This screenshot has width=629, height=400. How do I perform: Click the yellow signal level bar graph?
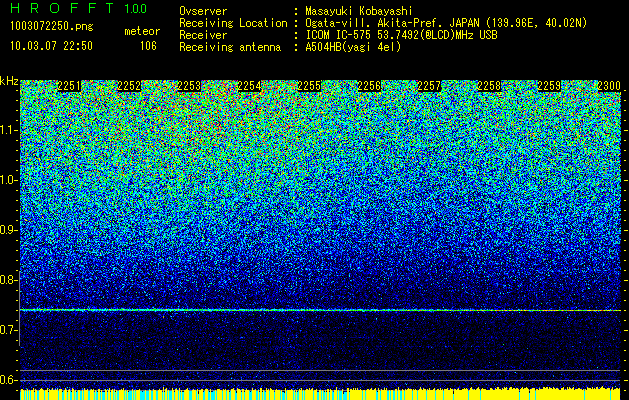click(321, 394)
